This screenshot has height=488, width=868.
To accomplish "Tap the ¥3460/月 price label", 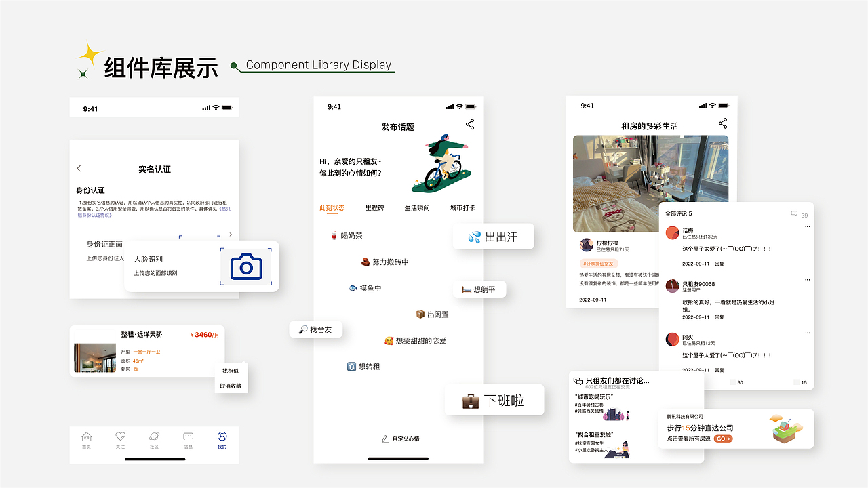I will pyautogui.click(x=205, y=335).
